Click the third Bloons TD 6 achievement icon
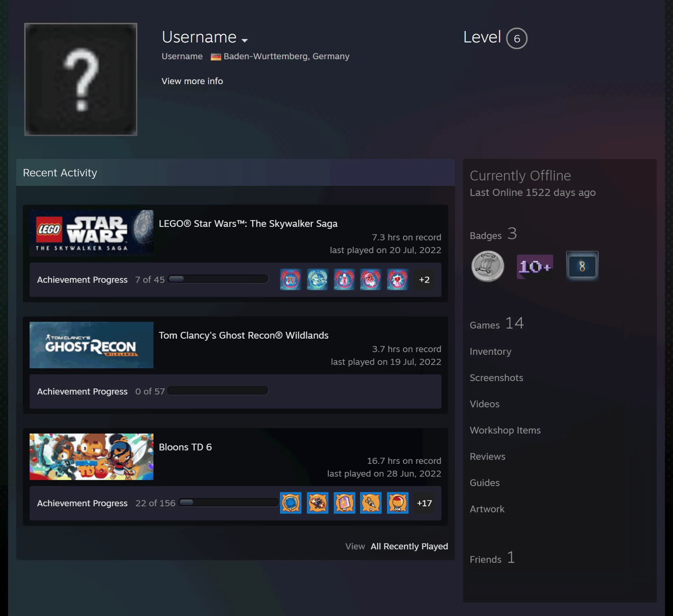 point(344,503)
